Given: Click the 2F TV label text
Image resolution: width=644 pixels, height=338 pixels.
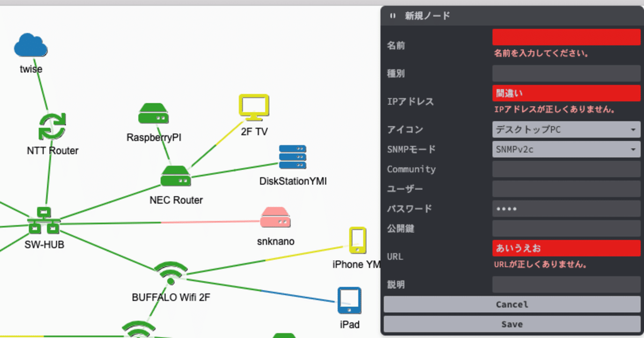Looking at the screenshot, I should click(x=254, y=132).
